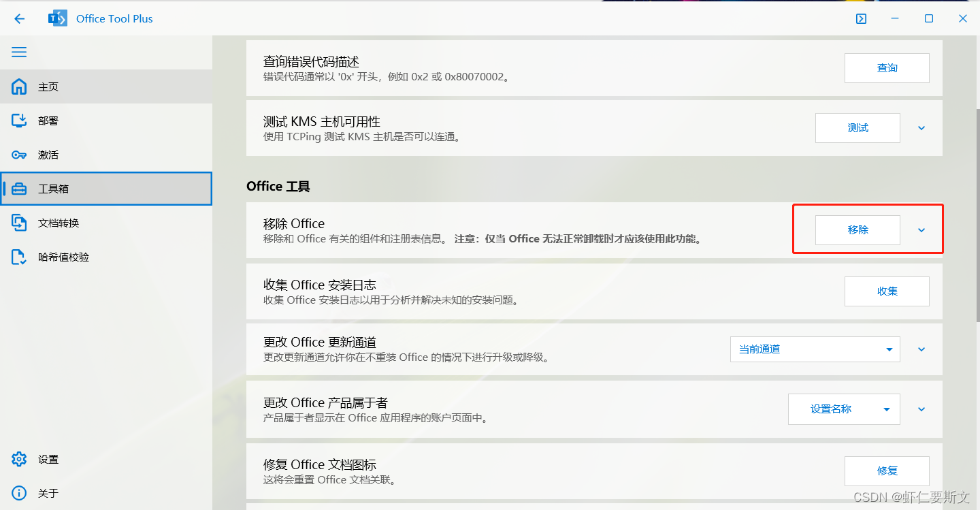Click the info icon beside 关于
Viewport: 980px width, 510px height.
(19, 493)
